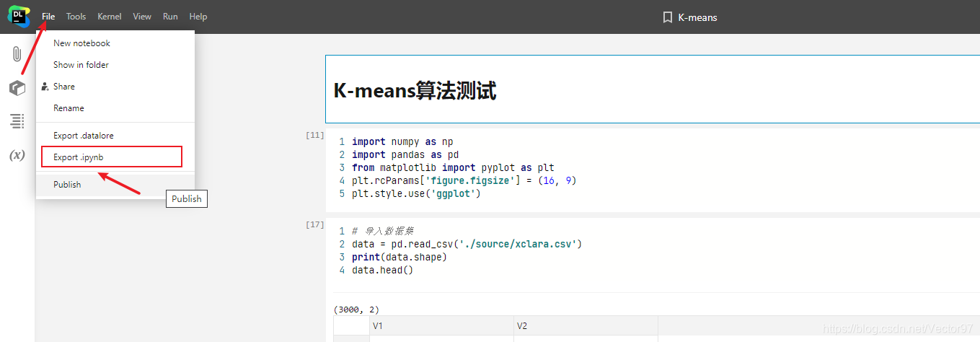
Task: Click the [17] execution counter
Action: coord(315,224)
